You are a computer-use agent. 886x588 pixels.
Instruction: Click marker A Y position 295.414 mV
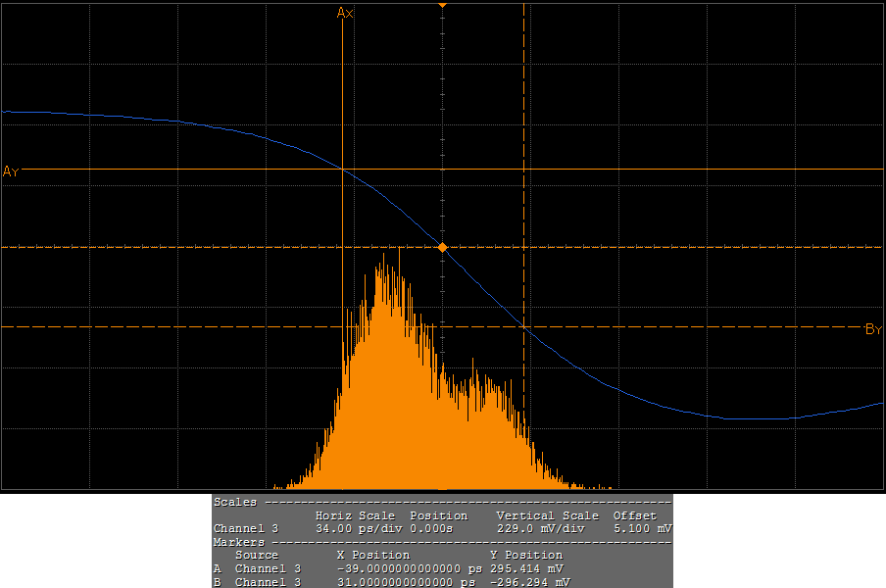526,568
